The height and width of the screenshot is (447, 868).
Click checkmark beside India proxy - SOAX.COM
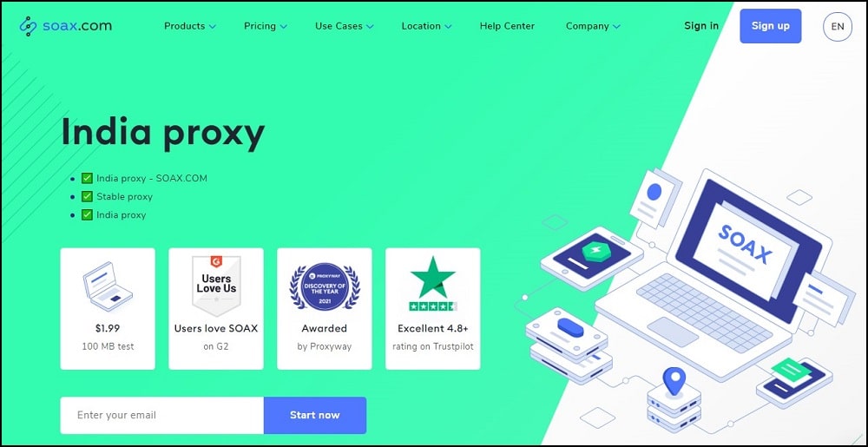[87, 178]
